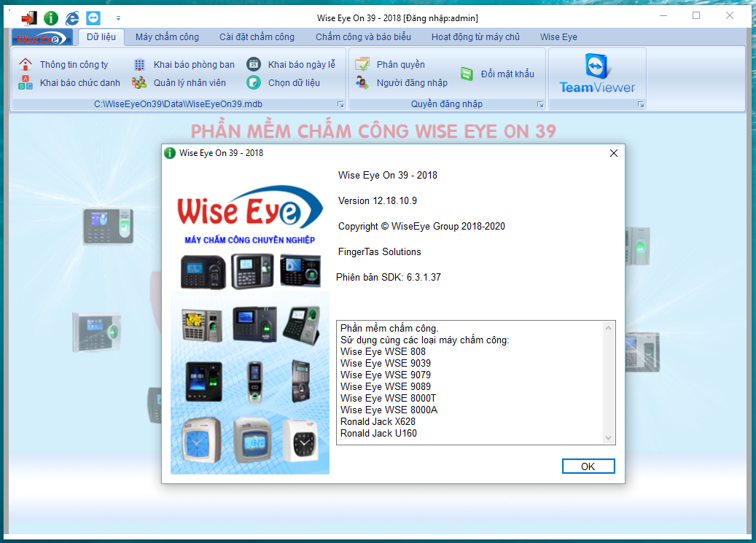Click the red exit door icon

pyautogui.click(x=28, y=17)
